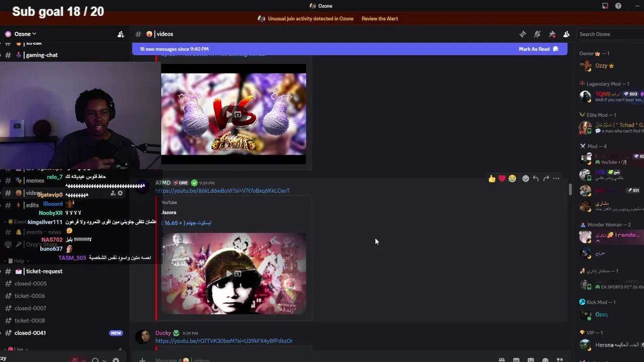Click Unusual join activity alert text
The width and height of the screenshot is (644, 362).
point(310,19)
